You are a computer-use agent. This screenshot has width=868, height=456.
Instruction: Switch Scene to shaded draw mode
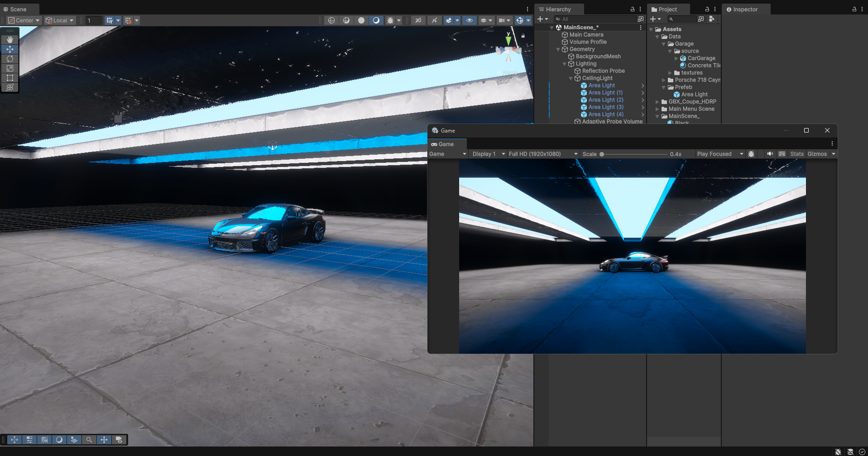(376, 20)
